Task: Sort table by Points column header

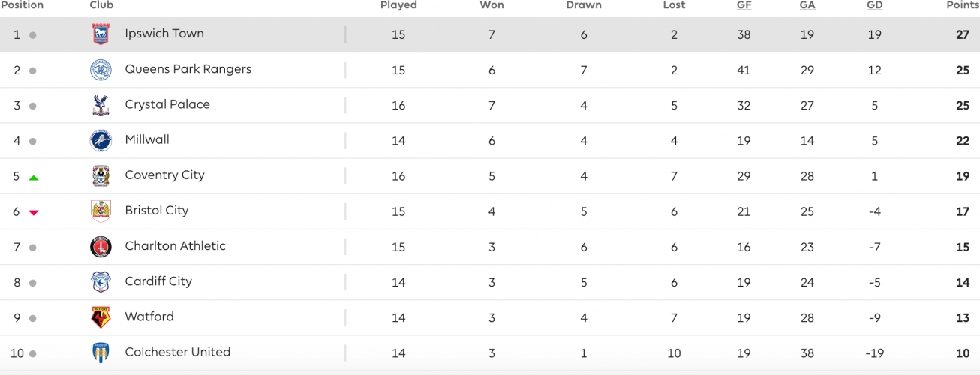Action: 963,5
